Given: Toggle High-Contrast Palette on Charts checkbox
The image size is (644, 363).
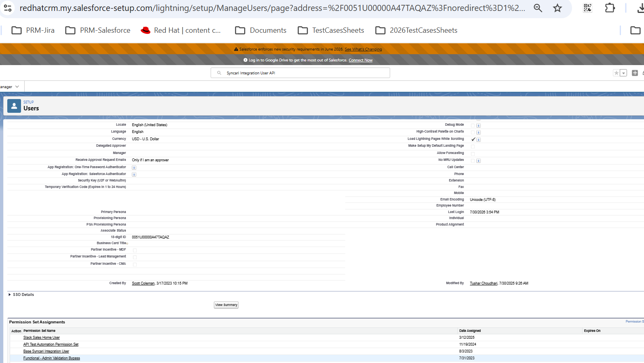Looking at the screenshot, I should 473,133.
